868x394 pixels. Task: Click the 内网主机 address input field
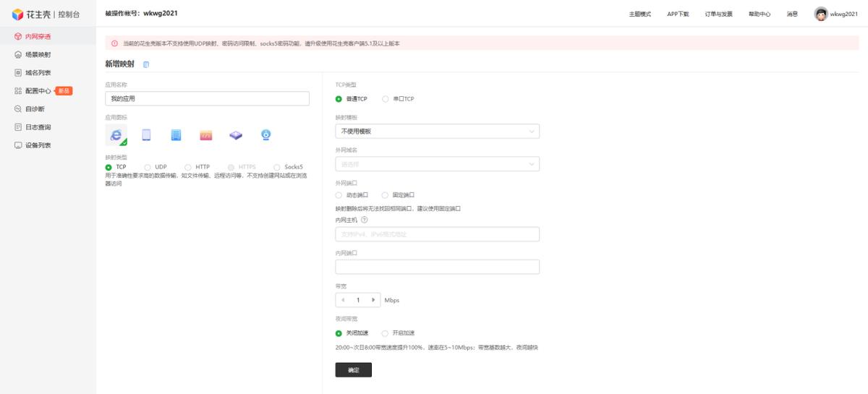pyautogui.click(x=437, y=234)
